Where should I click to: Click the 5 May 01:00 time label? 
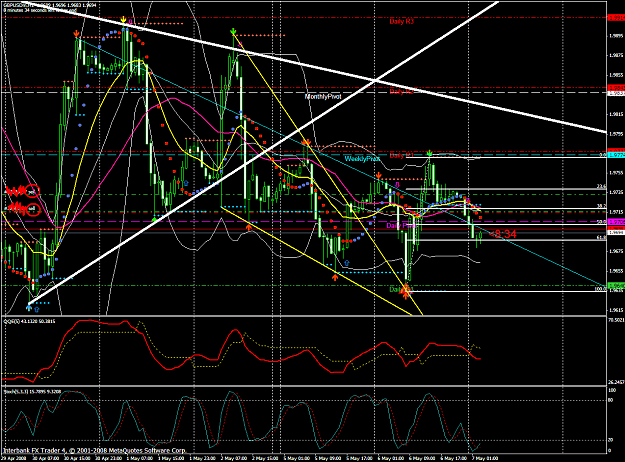click(297, 458)
